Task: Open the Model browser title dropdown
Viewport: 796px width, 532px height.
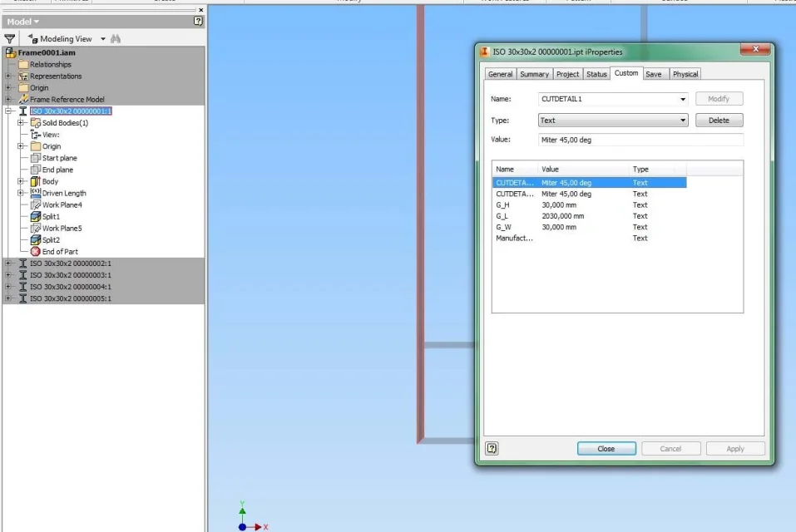Action: point(37,22)
